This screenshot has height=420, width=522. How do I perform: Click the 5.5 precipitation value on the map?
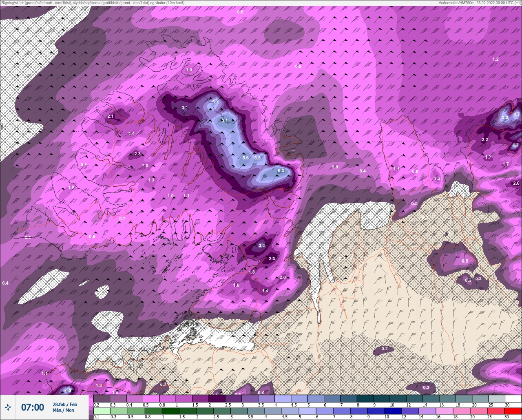(257, 158)
